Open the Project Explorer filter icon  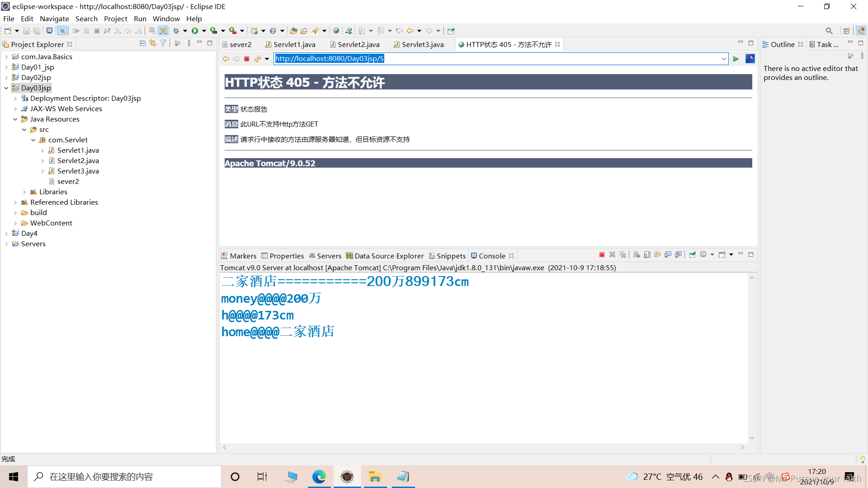(x=163, y=43)
